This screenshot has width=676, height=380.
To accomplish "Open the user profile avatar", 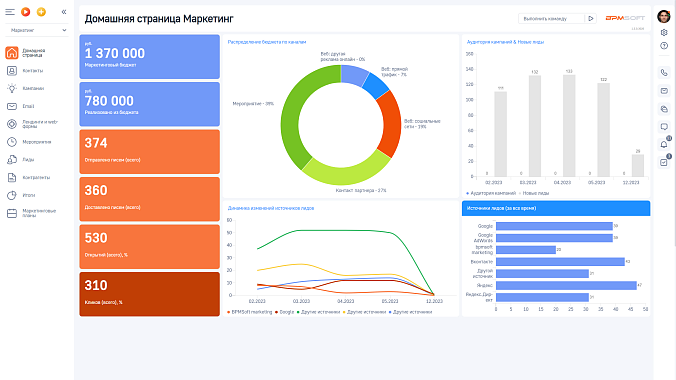I will [664, 16].
